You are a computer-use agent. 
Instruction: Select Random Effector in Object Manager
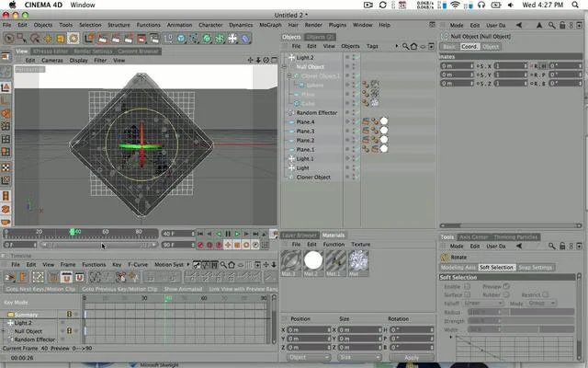pyautogui.click(x=316, y=112)
